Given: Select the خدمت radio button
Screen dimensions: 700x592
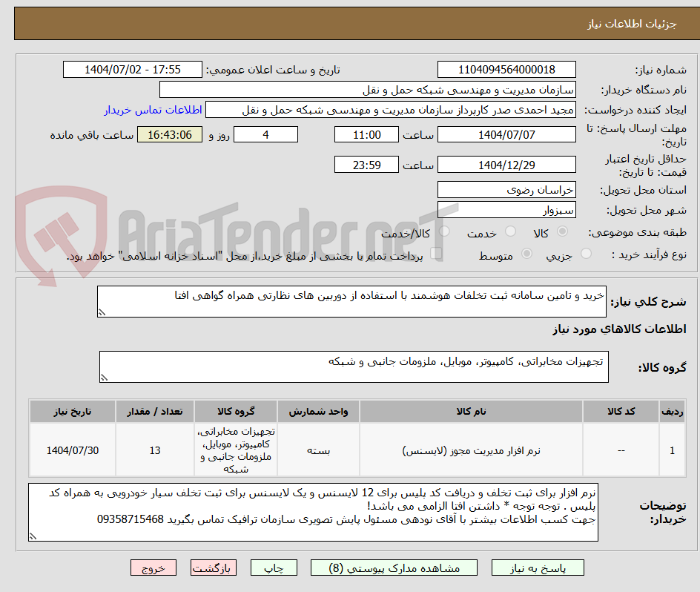Looking at the screenshot, I should 512,231.
